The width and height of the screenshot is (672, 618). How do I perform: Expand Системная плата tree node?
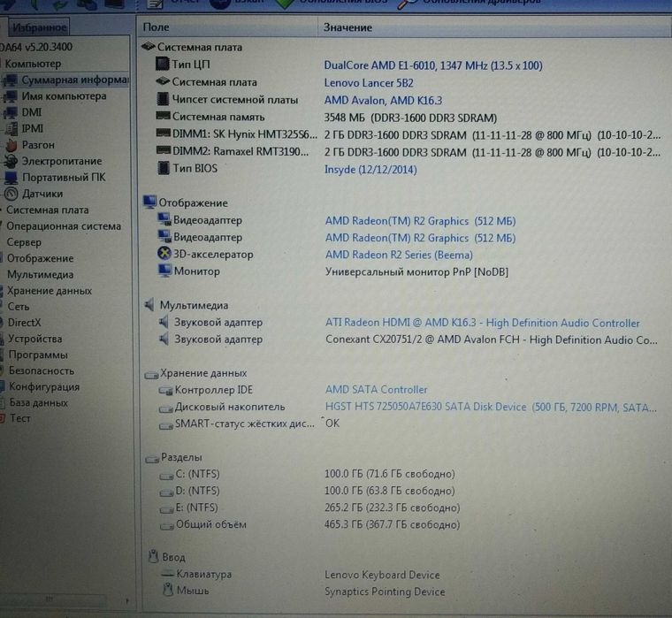pyautogui.click(x=47, y=210)
